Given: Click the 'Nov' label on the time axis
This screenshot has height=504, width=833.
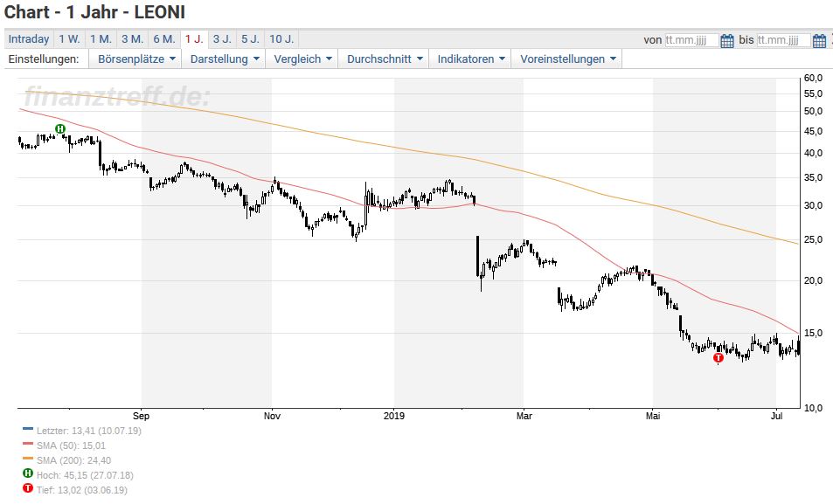Looking at the screenshot, I should (x=272, y=416).
